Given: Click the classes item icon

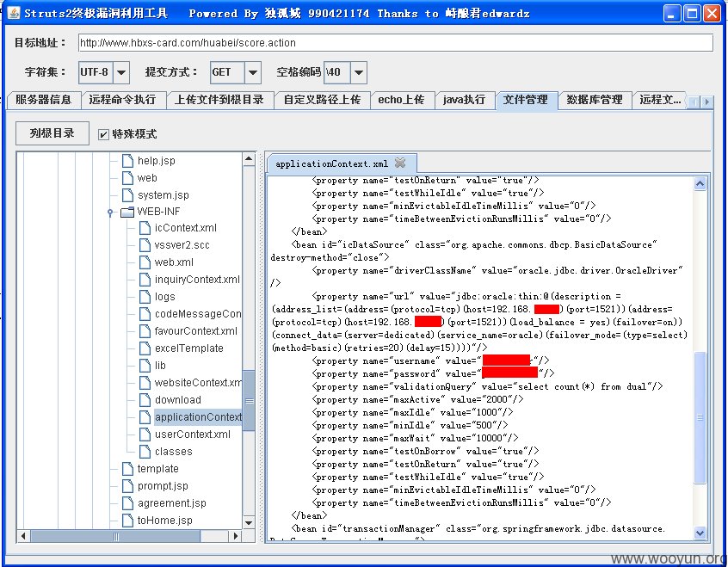Looking at the screenshot, I should coord(145,452).
